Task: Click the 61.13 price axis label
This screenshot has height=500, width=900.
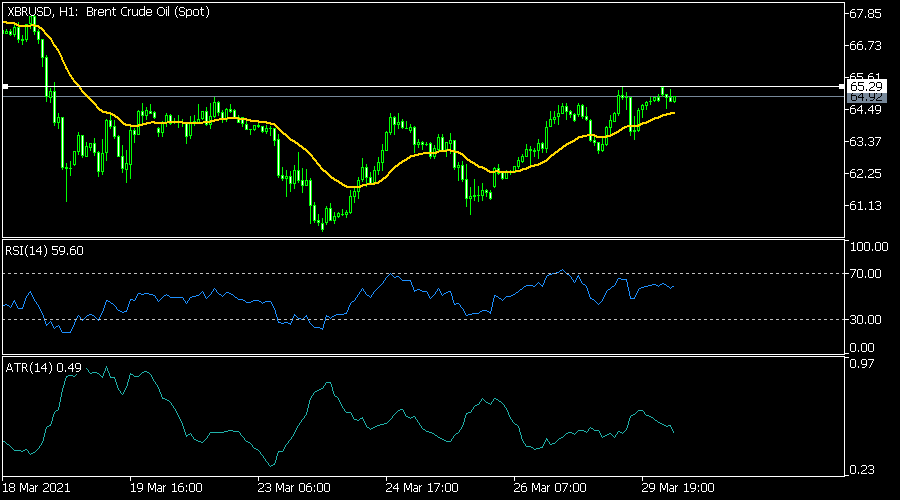Action: pyautogui.click(x=864, y=206)
